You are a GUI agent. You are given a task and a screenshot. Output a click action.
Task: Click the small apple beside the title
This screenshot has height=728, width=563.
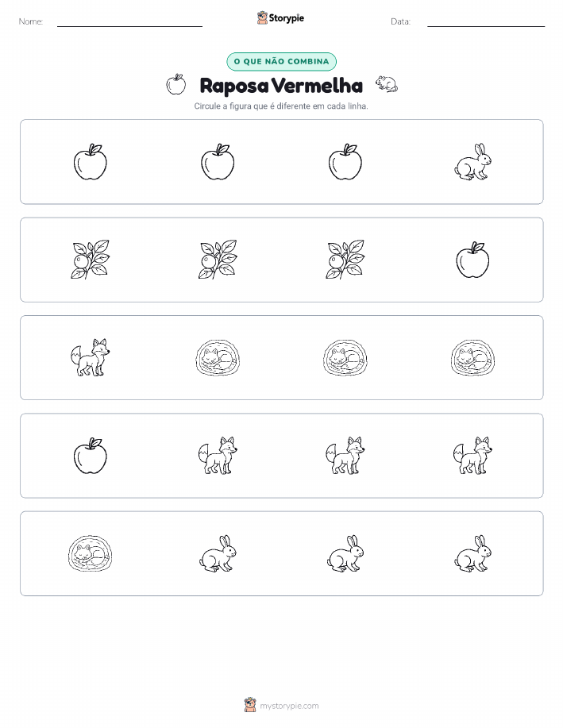click(x=176, y=84)
